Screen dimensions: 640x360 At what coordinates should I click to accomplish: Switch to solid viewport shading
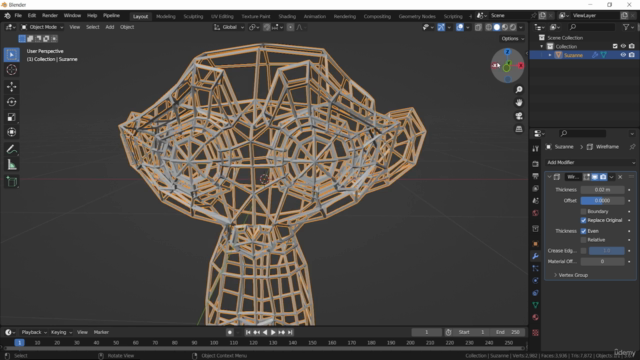497,27
